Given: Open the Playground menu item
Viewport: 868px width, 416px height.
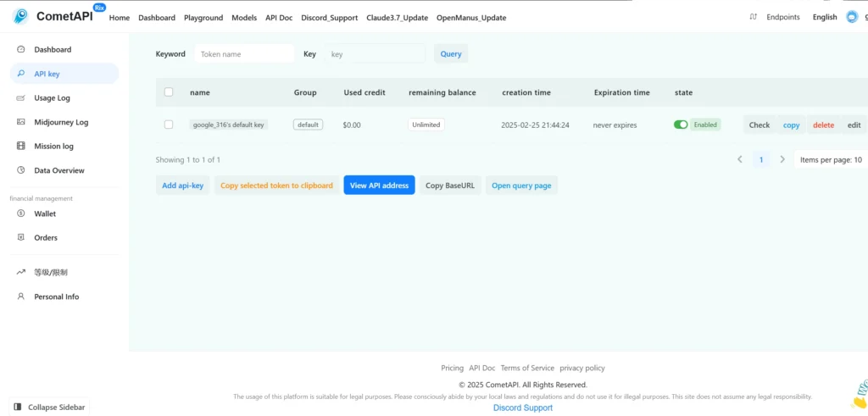Looking at the screenshot, I should (x=203, y=18).
